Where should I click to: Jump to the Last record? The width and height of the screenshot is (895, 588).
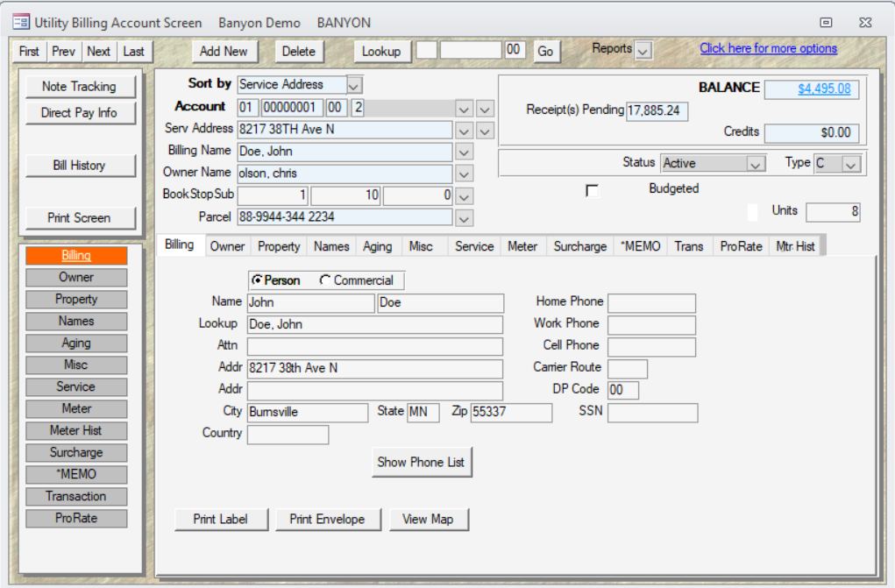click(x=133, y=52)
